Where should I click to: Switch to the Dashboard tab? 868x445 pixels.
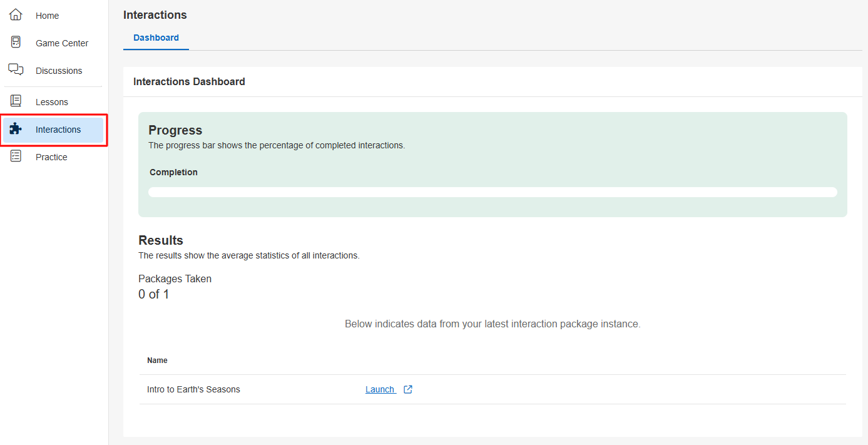pyautogui.click(x=156, y=38)
